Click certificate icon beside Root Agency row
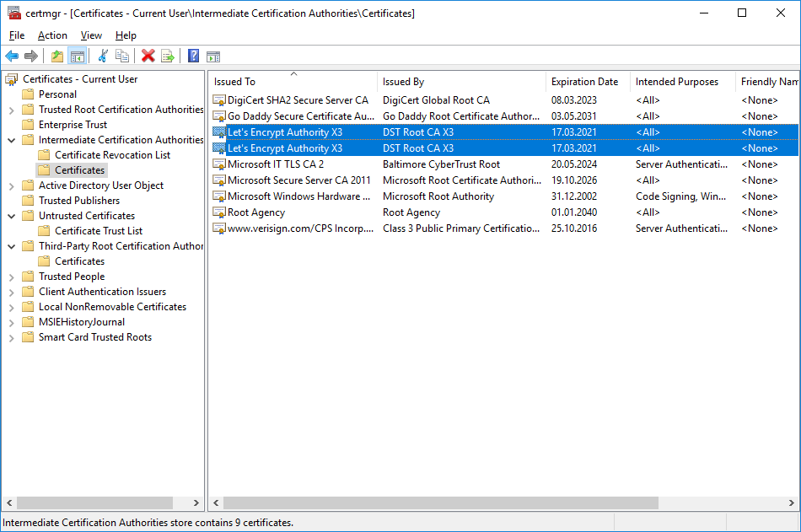Screen dimensions: 801x532 coord(219,212)
